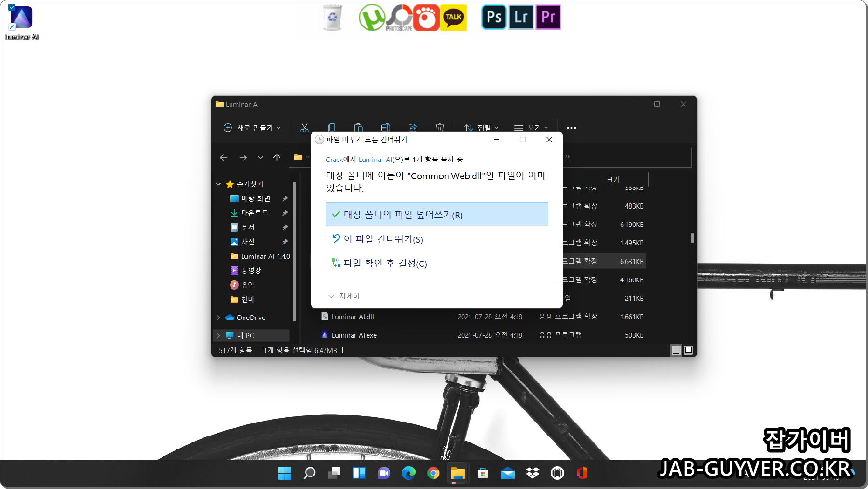
Task: Choose 이 파일 건너뛰기(S) option
Action: coord(437,239)
